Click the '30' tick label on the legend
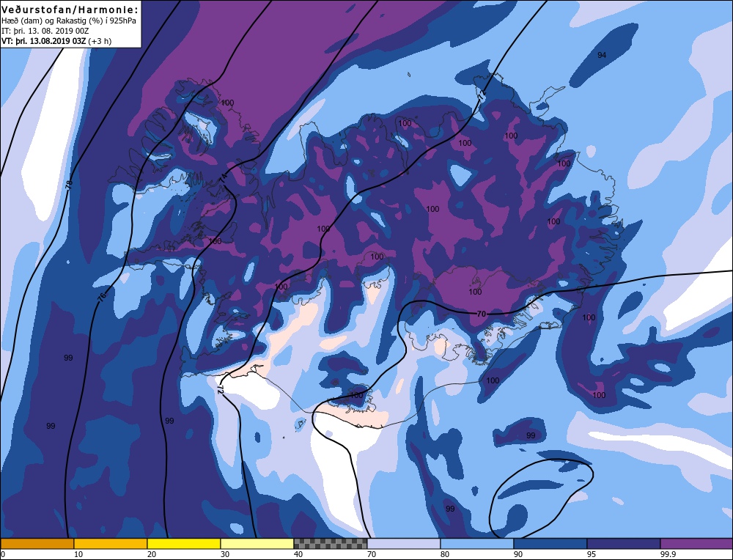 coord(225,554)
